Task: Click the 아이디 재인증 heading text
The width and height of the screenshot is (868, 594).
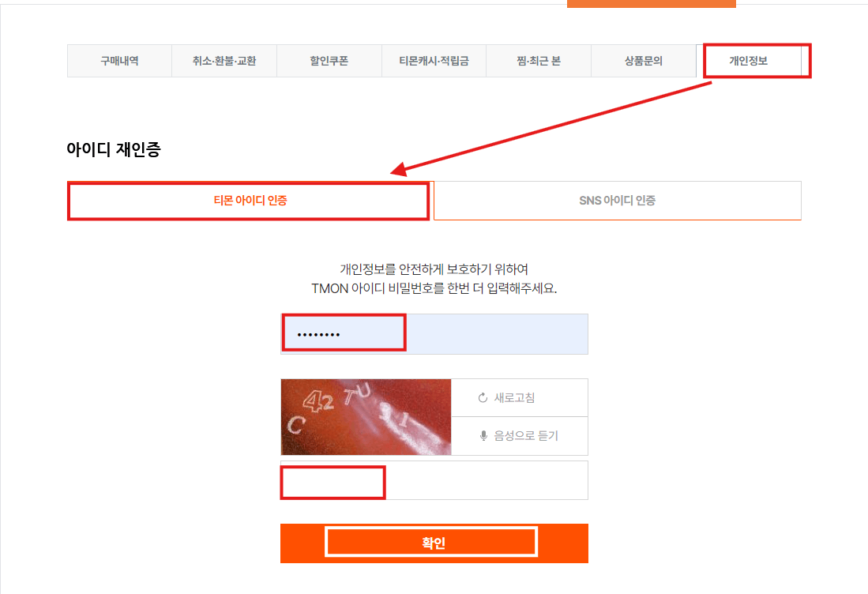Action: tap(114, 149)
